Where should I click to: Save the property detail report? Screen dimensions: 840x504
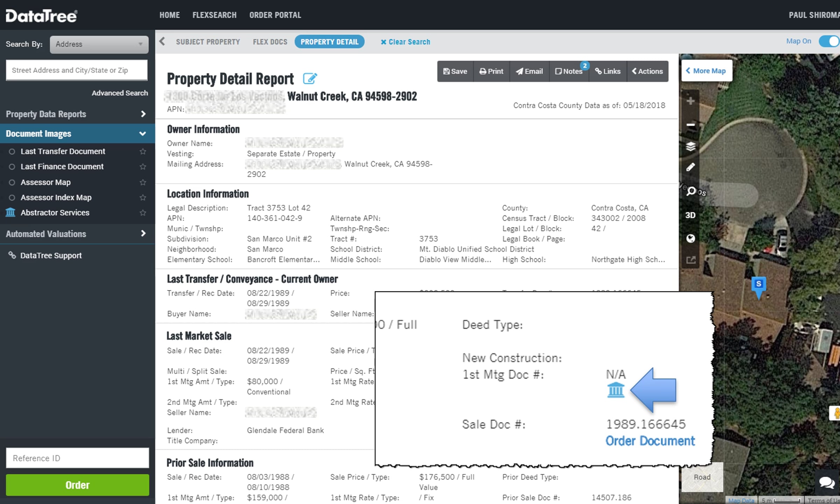455,71
